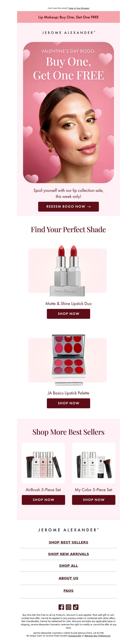The image size is (137, 644).
Task: Open the Facebook icon in the footer
Action: click(61, 607)
